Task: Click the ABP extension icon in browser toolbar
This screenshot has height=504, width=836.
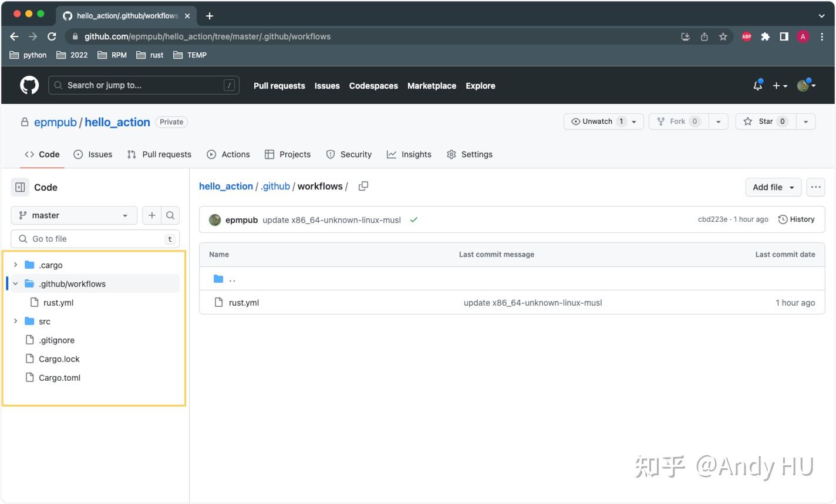Action: pyautogui.click(x=746, y=36)
